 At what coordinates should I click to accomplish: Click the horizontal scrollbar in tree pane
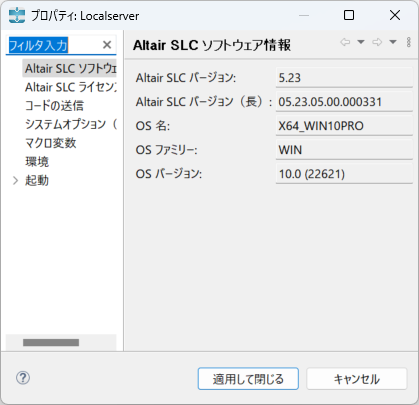(x=51, y=342)
